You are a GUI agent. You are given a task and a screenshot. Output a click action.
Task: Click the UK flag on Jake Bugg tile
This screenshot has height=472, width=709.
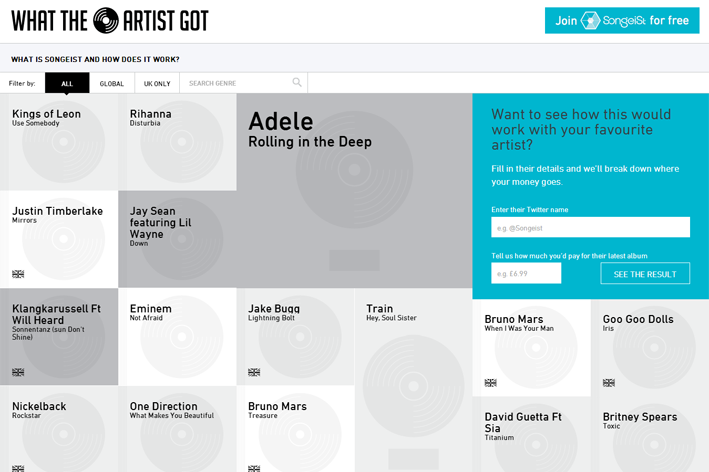[254, 372]
